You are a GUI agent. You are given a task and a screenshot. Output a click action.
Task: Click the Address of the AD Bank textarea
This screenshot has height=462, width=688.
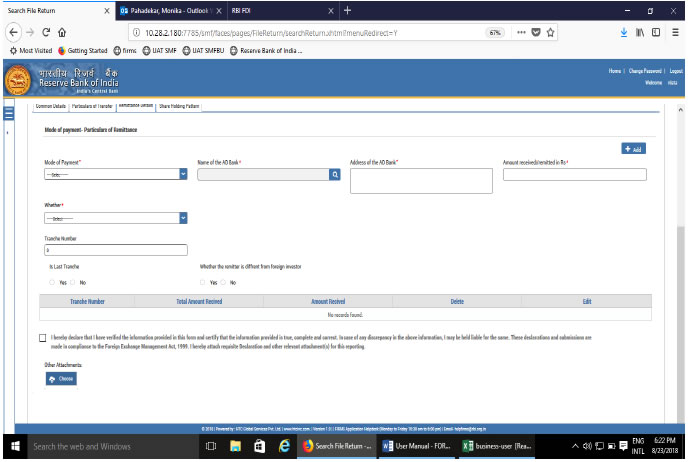(x=421, y=181)
